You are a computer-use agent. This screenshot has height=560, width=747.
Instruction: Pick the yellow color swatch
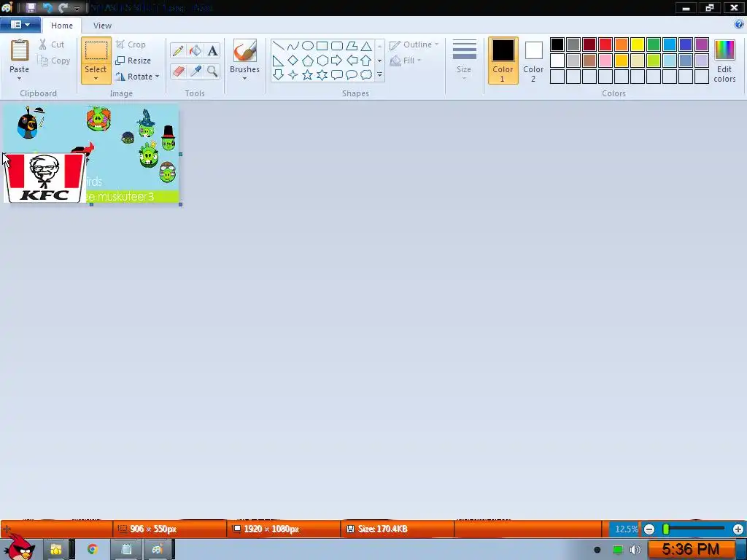click(x=638, y=44)
